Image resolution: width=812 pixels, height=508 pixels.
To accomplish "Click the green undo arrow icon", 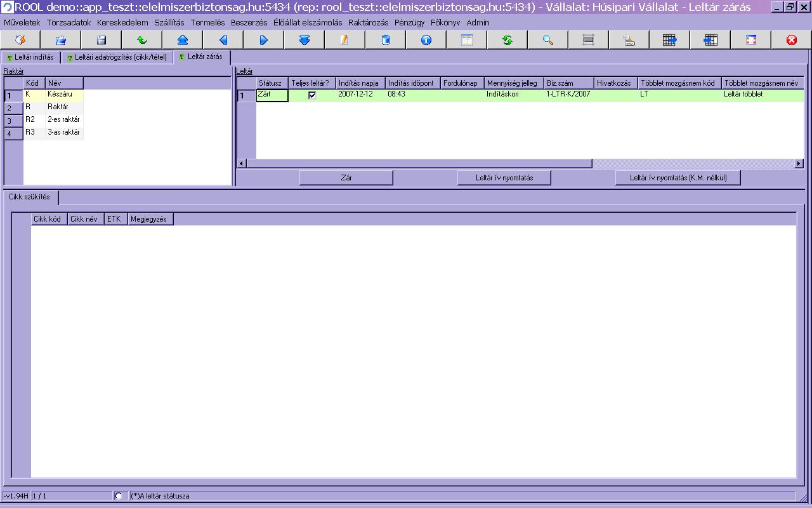I will pyautogui.click(x=142, y=40).
